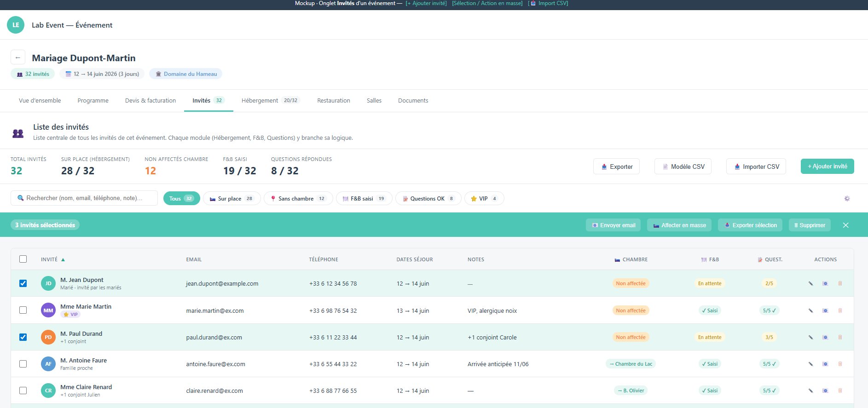Uncheck the Jean Dupont row checkbox

pos(23,283)
